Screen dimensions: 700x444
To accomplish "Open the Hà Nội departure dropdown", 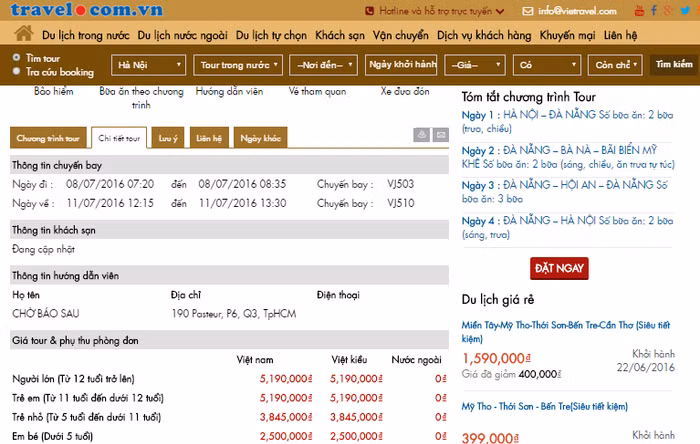I will (x=149, y=65).
